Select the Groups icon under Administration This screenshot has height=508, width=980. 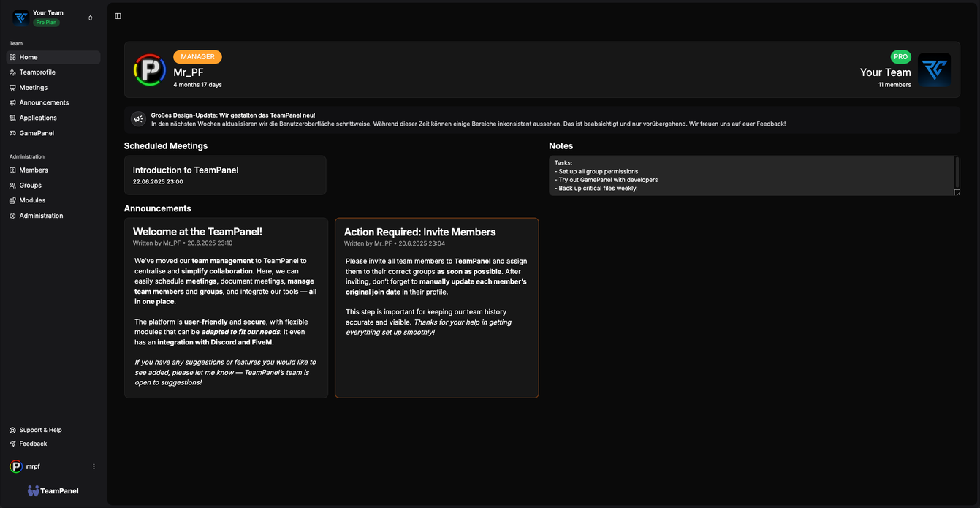tap(12, 185)
